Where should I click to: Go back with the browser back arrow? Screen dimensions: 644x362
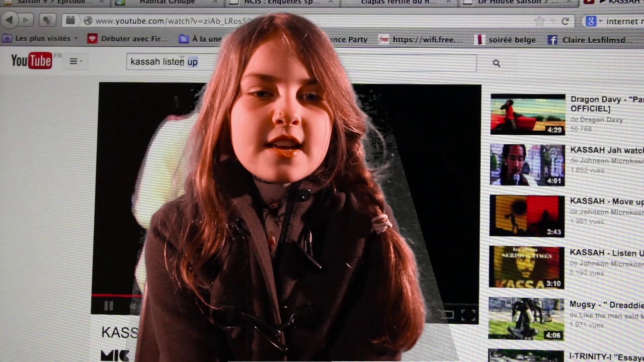10,21
